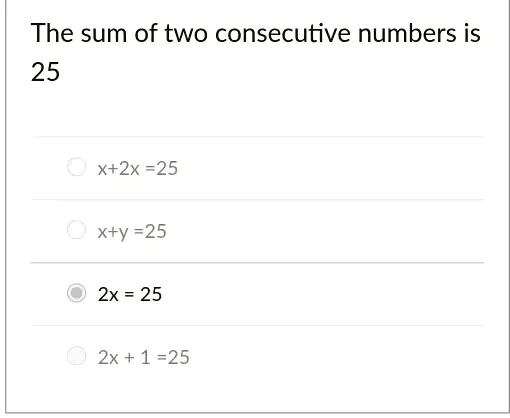Click the answer label text x+2x =25
Screen dimensions: 510x418
pos(138,168)
